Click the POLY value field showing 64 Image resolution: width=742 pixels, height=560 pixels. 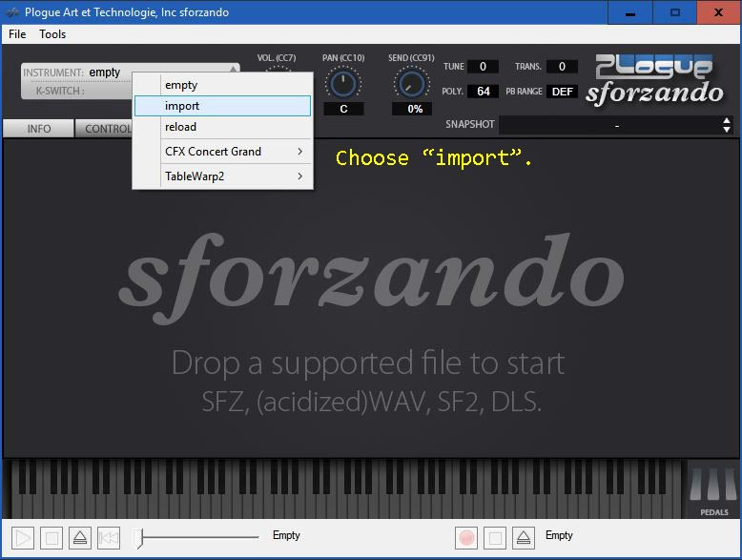(x=483, y=92)
